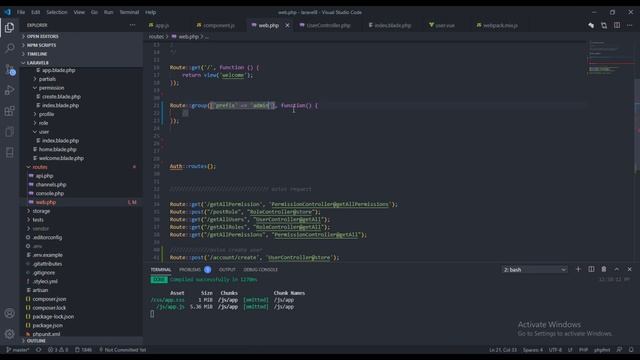The height and width of the screenshot is (360, 640).
Task: Open the Manage gear icon
Action: (x=9, y=334)
